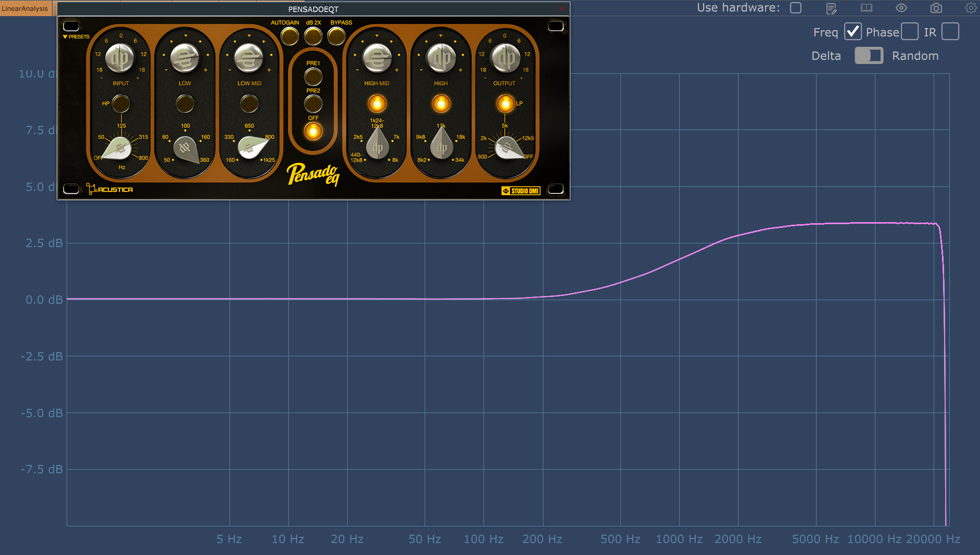Click the HP frequency selector knob

[x=119, y=149]
